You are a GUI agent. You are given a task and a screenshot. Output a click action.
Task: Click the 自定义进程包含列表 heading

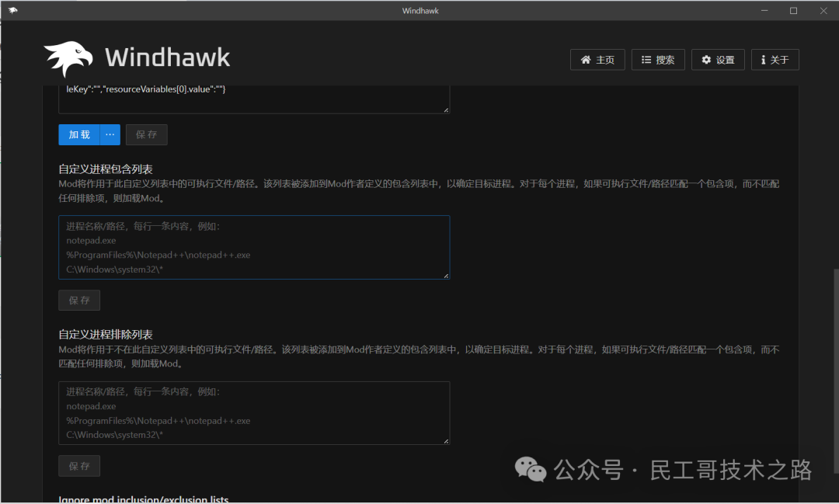[106, 169]
